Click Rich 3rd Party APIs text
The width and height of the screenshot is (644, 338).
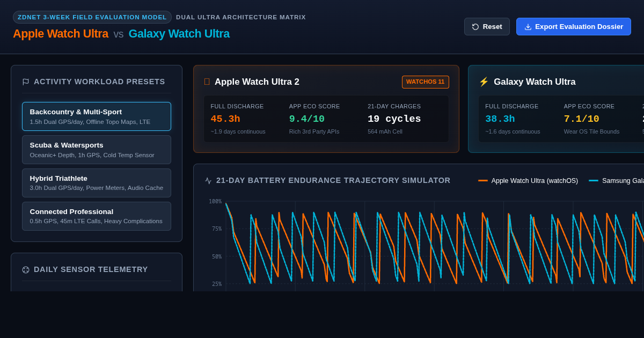pos(314,131)
